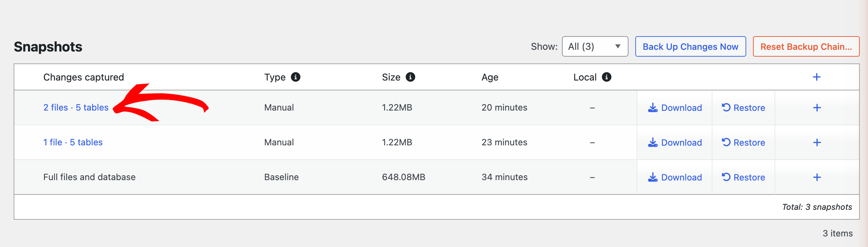Restore the 23 minutes old snapshot

point(743,143)
